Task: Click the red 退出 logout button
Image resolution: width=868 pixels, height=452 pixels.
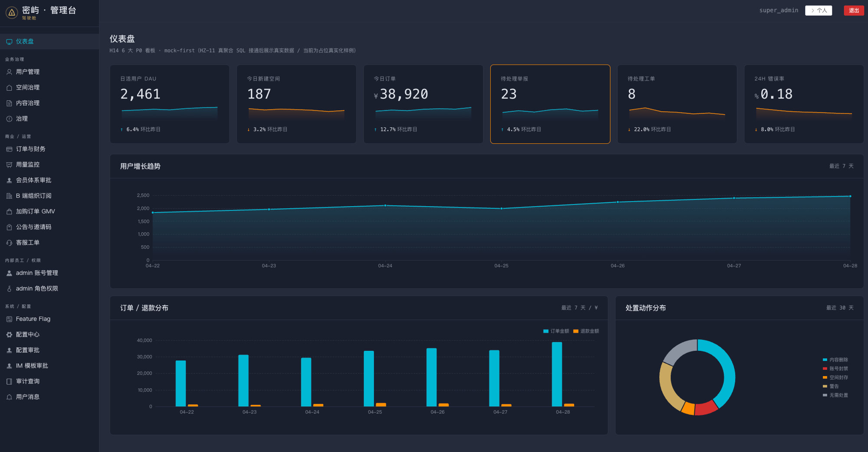Action: coord(854,10)
